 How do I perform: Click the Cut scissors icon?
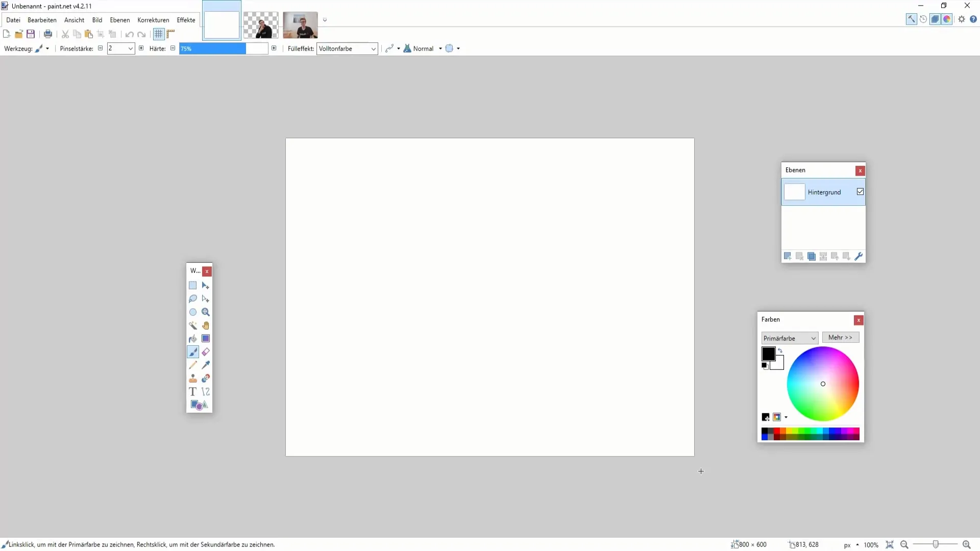pos(65,34)
